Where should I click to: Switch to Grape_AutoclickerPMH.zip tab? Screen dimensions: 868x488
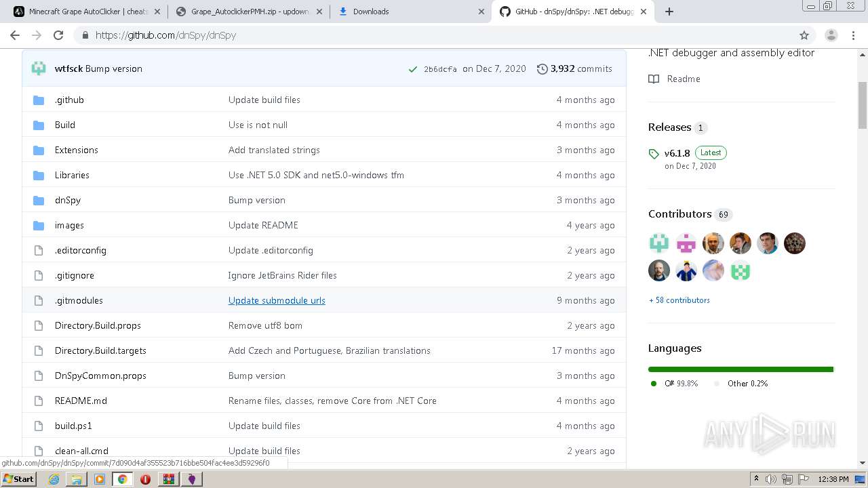[x=251, y=12]
